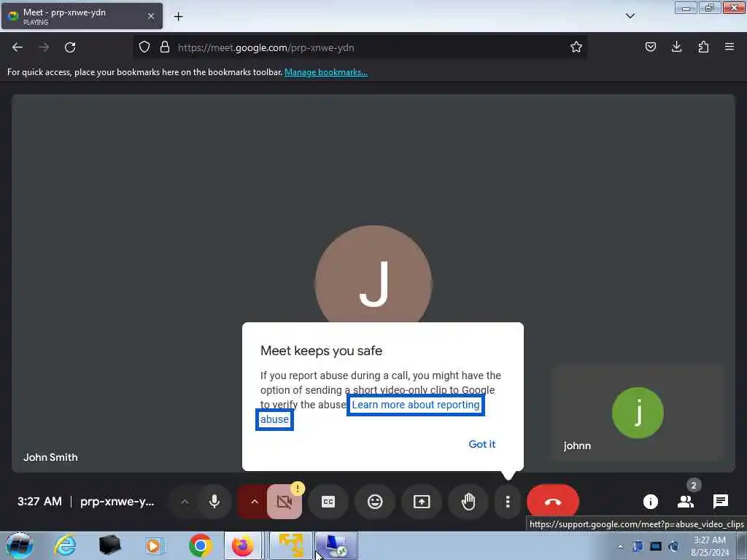Go back to previous page
The height and width of the screenshot is (560, 747).
click(18, 47)
